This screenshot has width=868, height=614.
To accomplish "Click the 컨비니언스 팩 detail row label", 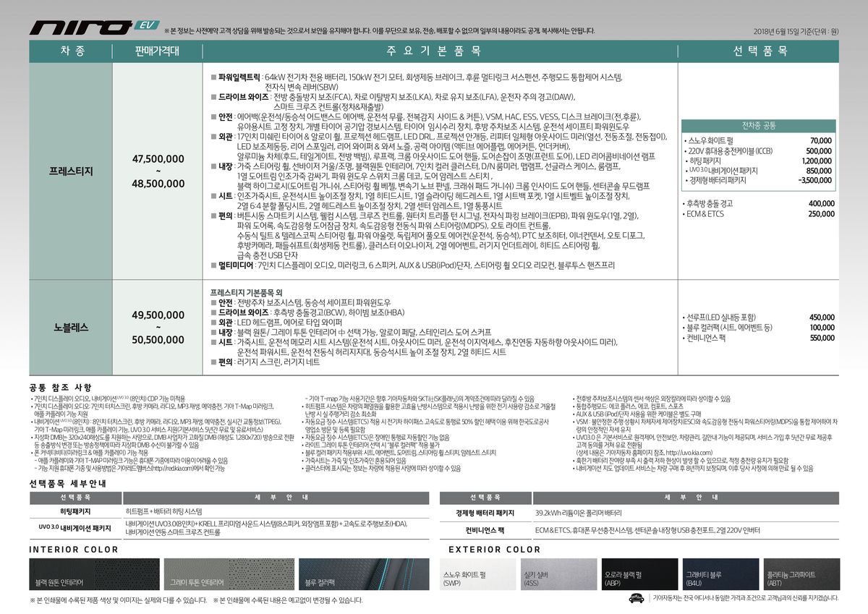I will tap(485, 529).
